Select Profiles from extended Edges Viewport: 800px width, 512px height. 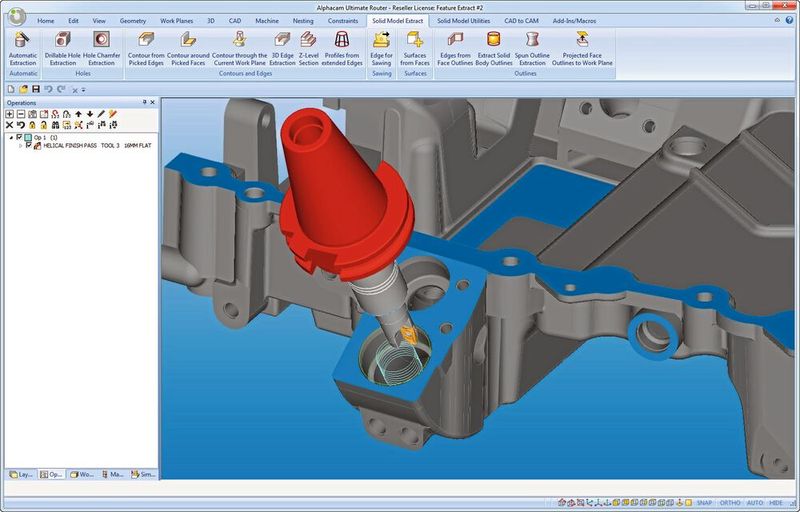tap(342, 49)
